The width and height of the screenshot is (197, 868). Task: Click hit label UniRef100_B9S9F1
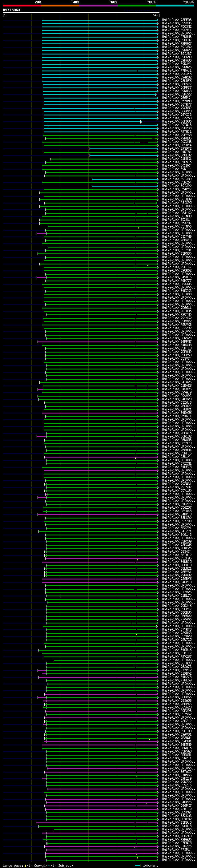point(177,30)
